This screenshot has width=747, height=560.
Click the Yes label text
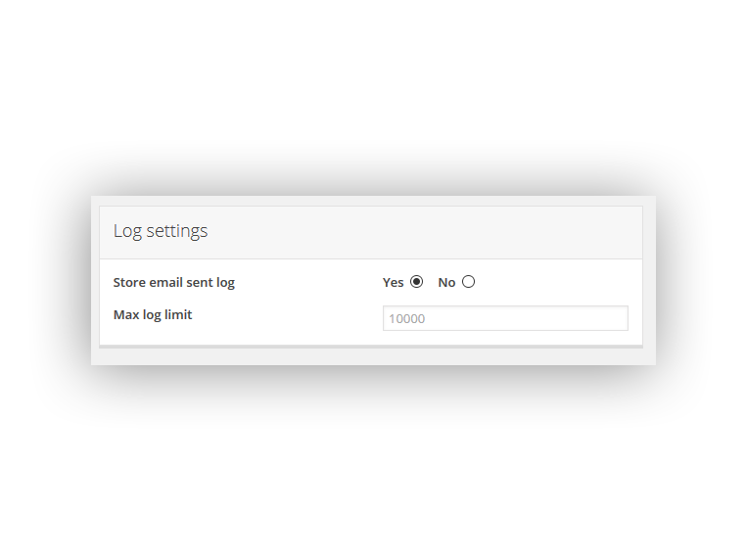click(393, 283)
